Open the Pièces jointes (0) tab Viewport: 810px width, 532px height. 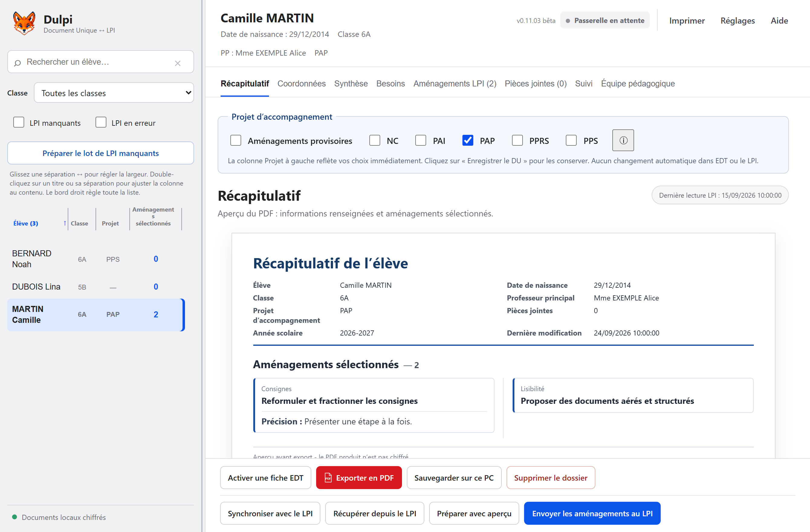535,84
